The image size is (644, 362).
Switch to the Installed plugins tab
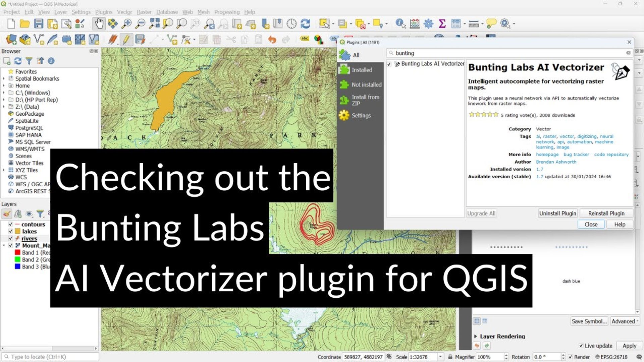[360, 70]
